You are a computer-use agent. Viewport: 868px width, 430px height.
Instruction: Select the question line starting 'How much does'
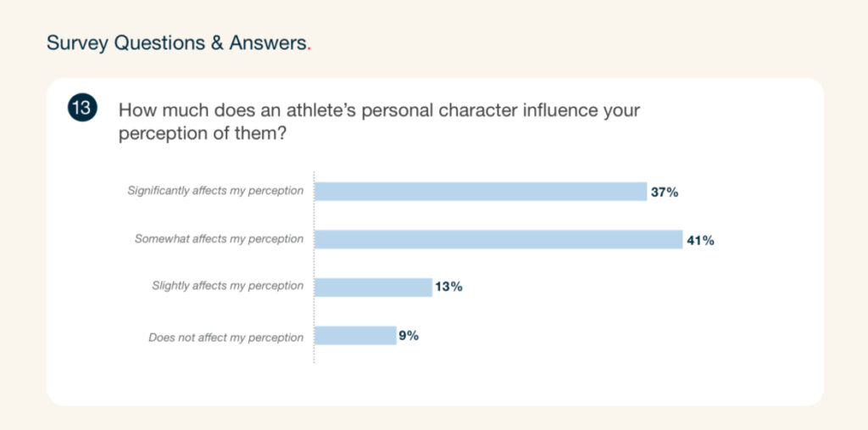(x=379, y=110)
